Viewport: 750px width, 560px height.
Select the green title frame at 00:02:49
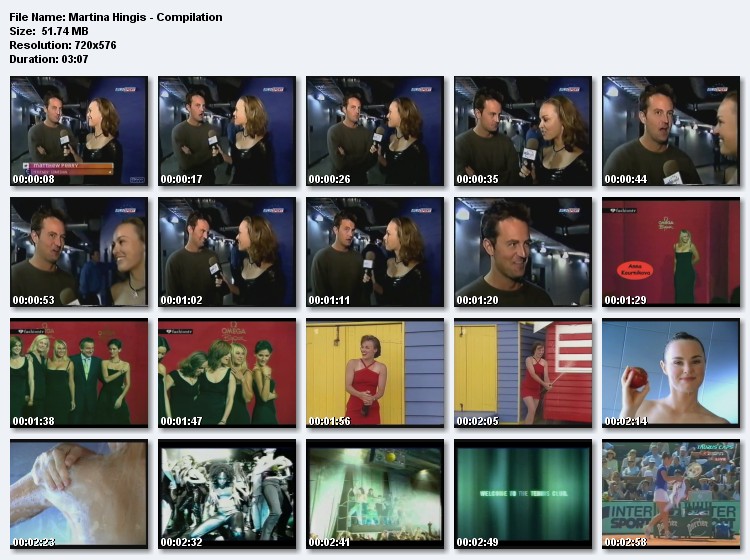(x=522, y=493)
